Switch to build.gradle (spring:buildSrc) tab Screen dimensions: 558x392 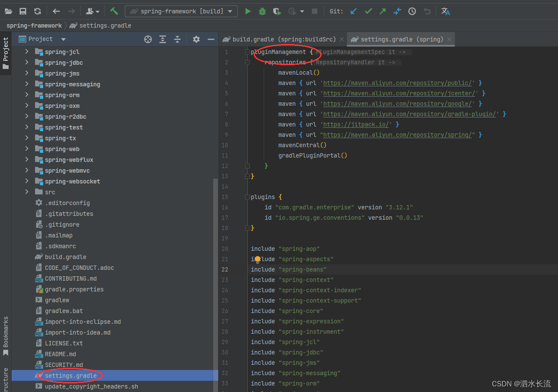284,39
